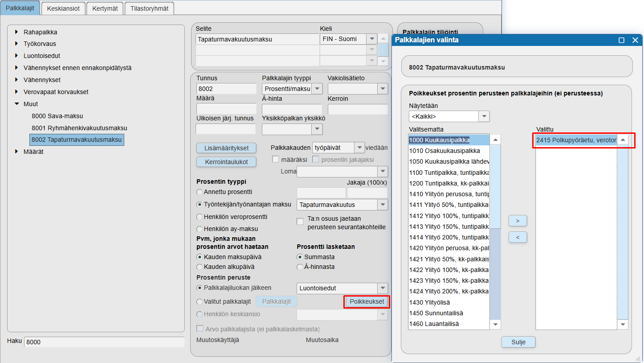Select Palkkalajiluokan jälkeen radio button
The height and width of the screenshot is (363, 644).
click(x=200, y=288)
